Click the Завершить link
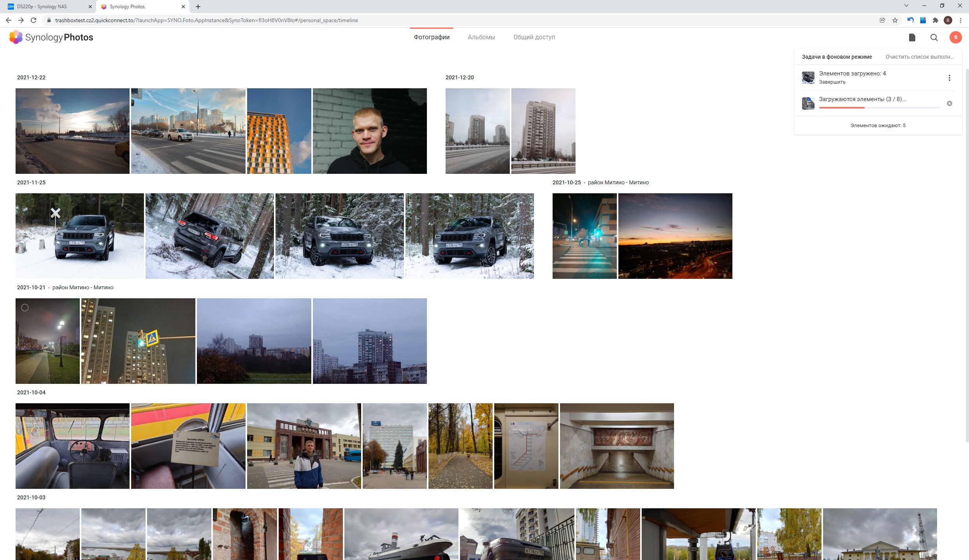Image resolution: width=969 pixels, height=560 pixels. 832,82
